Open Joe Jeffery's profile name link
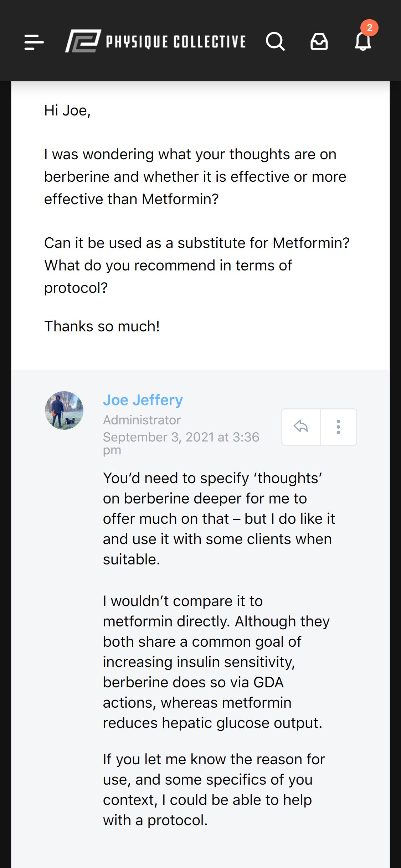 [x=143, y=400]
